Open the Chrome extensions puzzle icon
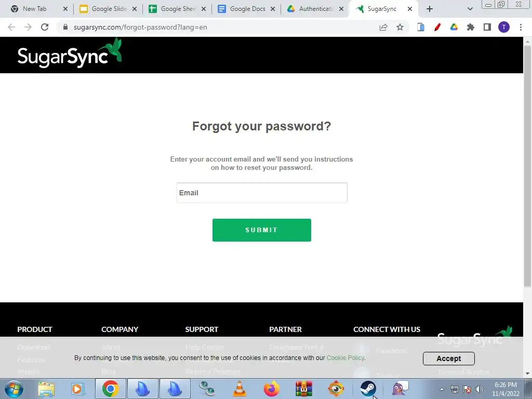 [471, 27]
